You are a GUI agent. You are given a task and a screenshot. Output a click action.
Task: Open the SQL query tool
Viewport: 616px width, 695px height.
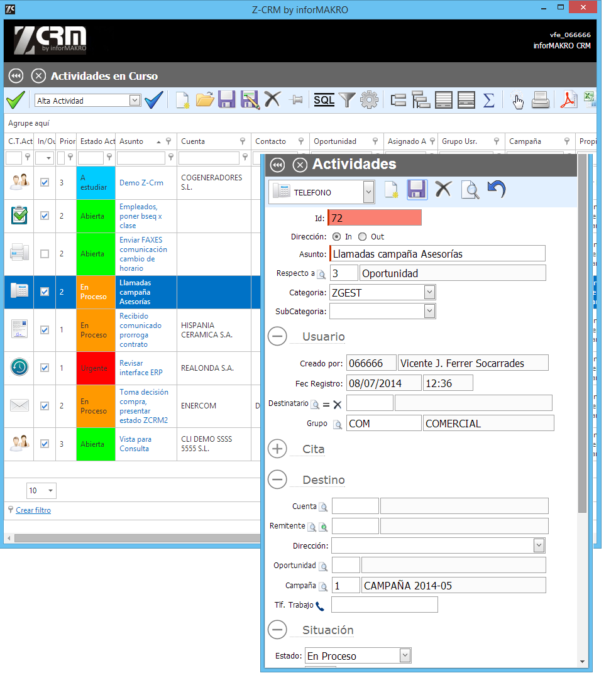point(324,100)
